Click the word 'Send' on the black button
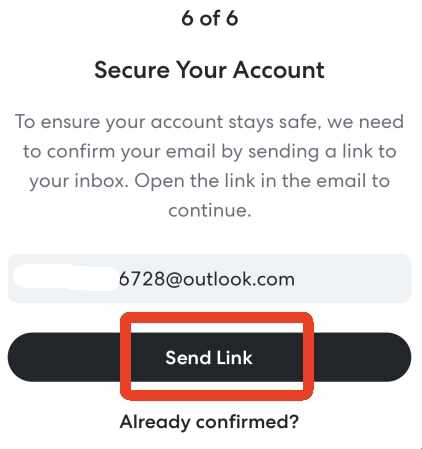 pos(188,358)
